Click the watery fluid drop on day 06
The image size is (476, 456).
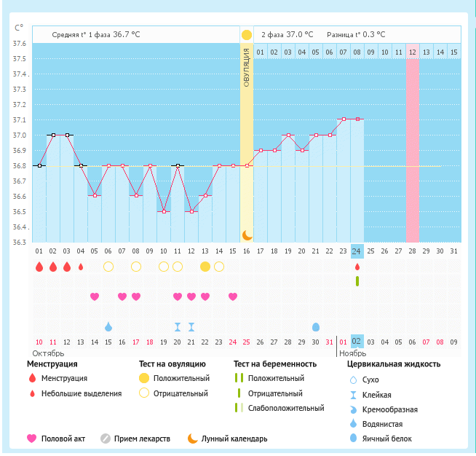[108, 326]
